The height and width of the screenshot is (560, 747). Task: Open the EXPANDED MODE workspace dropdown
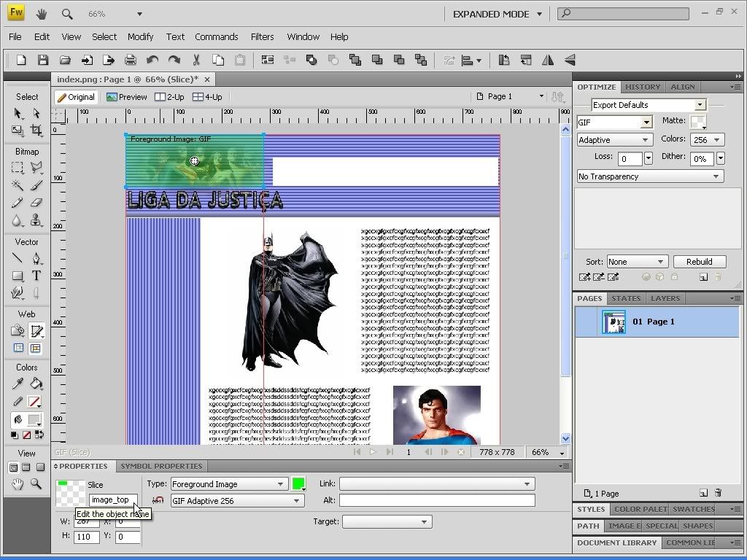(x=498, y=15)
